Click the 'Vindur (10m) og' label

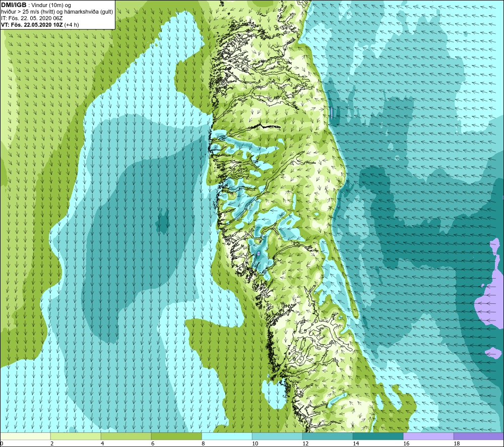point(52,6)
